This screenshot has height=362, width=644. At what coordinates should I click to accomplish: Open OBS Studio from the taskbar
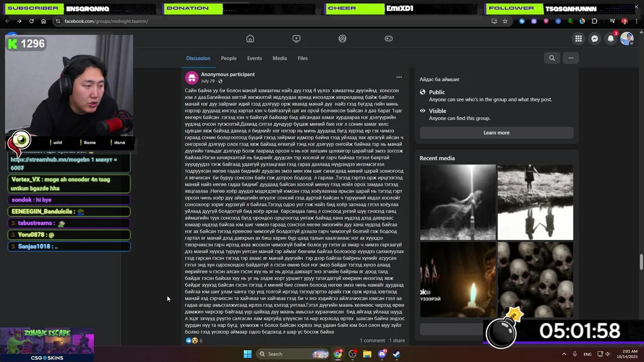[353, 354]
